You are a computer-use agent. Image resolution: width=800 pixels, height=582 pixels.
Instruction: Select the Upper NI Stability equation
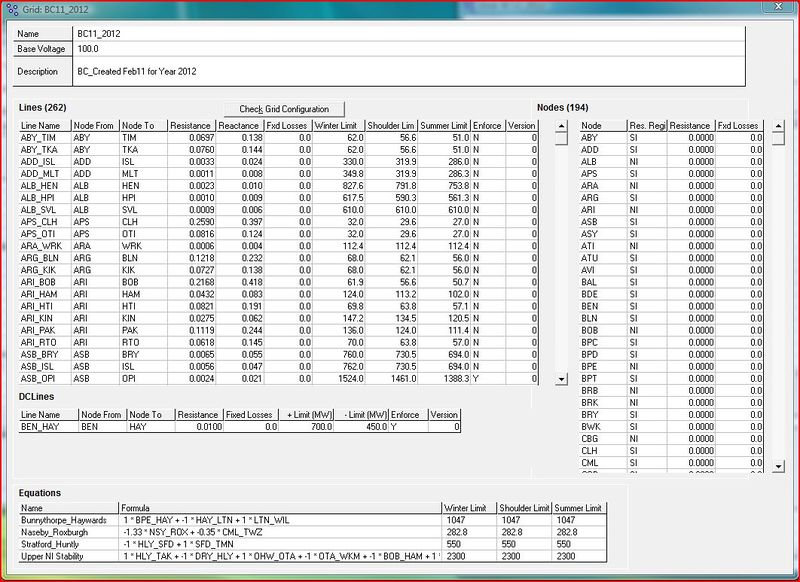point(69,556)
